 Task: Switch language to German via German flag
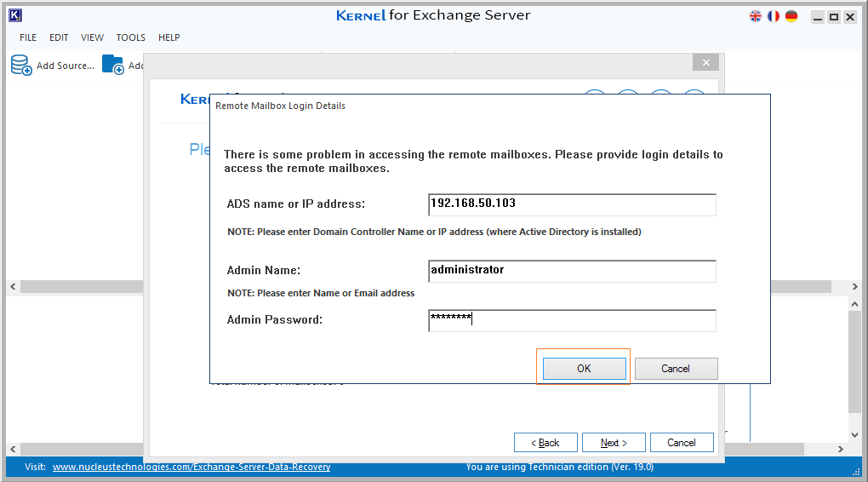791,16
